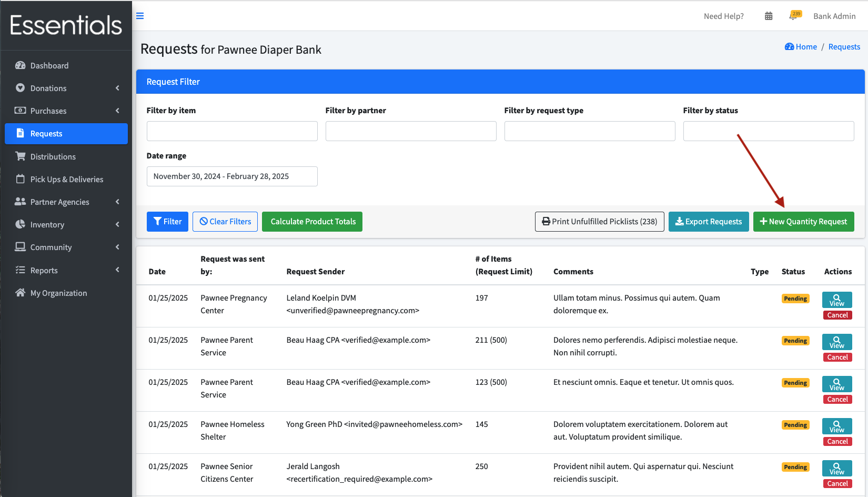Image resolution: width=868 pixels, height=497 pixels.
Task: Cancel the Pawnee Pregnancy Center request
Action: click(837, 315)
